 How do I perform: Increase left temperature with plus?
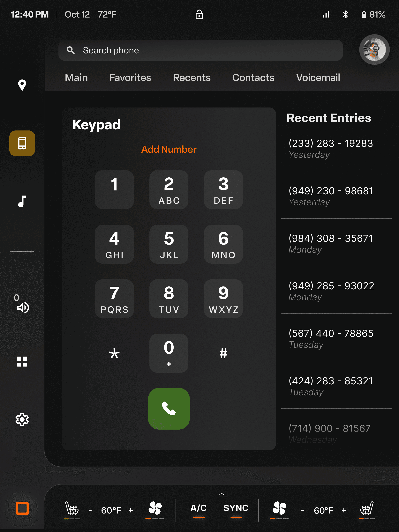[131, 510]
